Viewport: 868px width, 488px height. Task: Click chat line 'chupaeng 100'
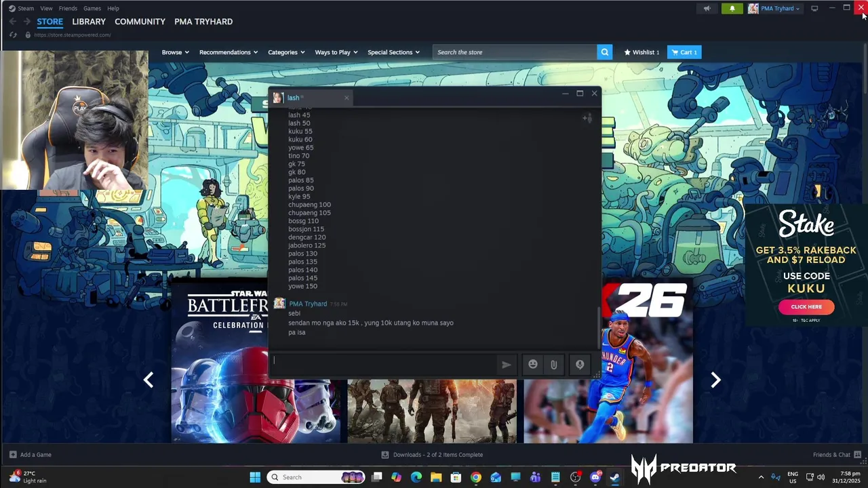(x=309, y=205)
